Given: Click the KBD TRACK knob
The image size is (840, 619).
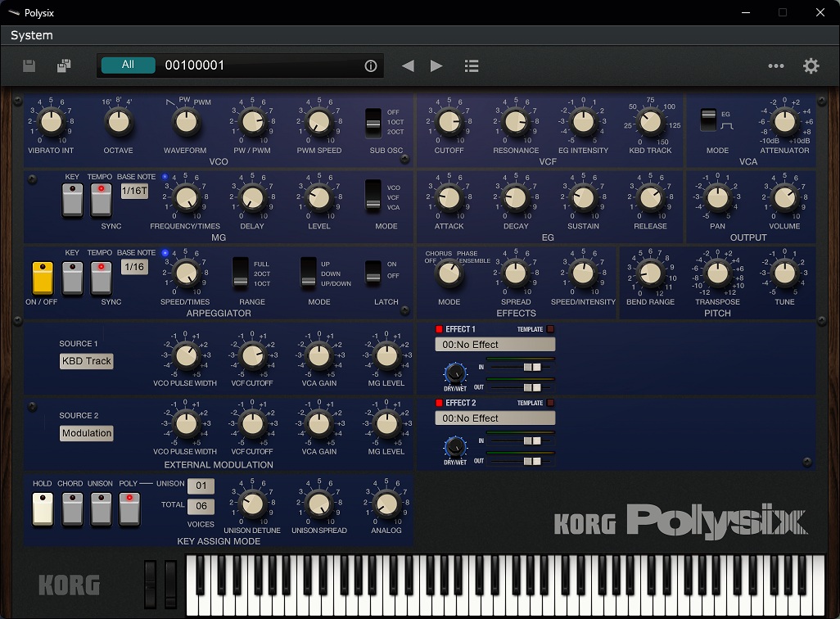Looking at the screenshot, I should coord(650,122).
